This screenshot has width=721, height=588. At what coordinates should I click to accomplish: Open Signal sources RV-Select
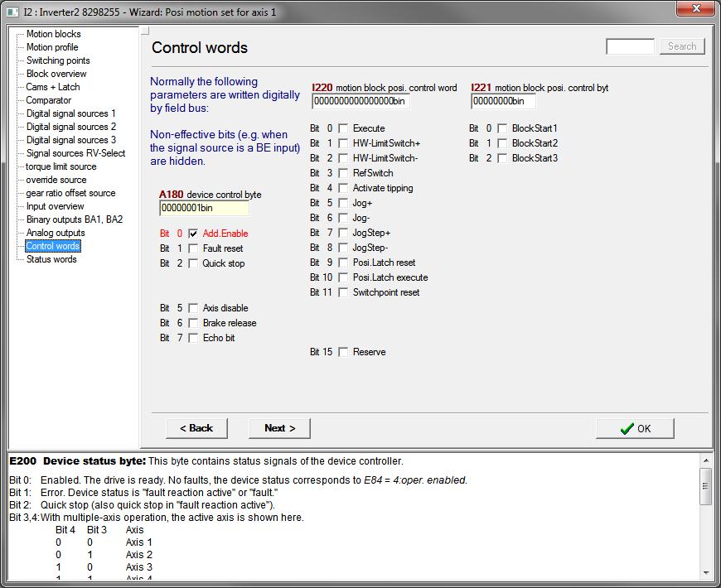[75, 153]
